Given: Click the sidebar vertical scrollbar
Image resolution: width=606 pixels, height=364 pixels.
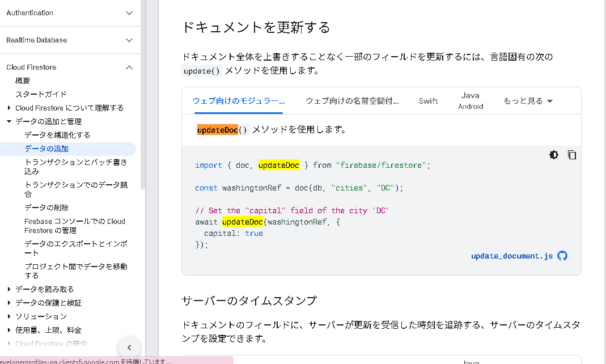Looking at the screenshot, I should click(143, 95).
